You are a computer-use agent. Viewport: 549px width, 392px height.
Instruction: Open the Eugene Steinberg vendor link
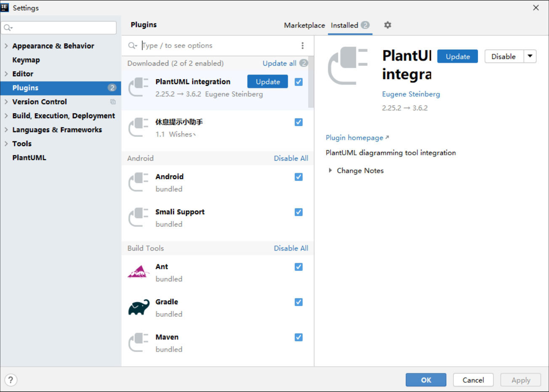(411, 94)
